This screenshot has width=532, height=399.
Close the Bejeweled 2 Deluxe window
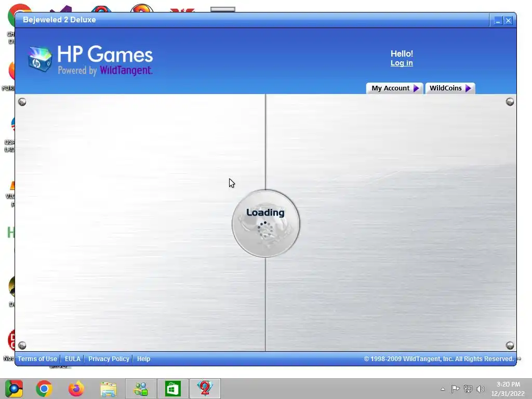508,21
